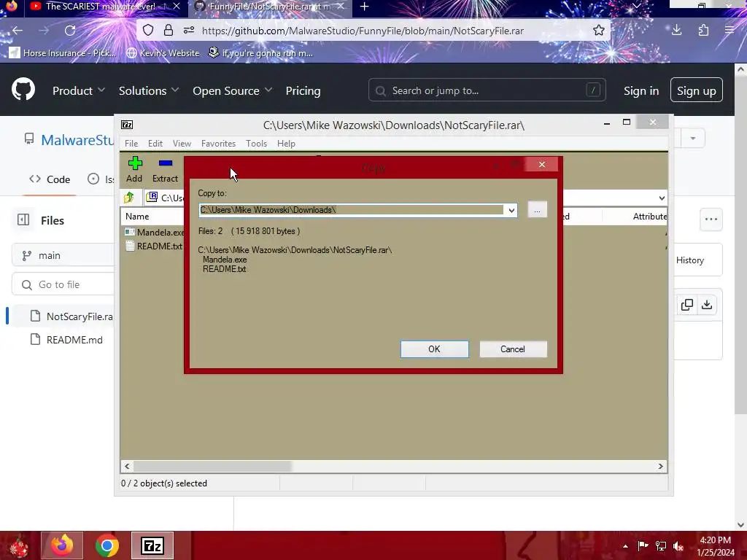Click the GitHub Sign in link
This screenshot has width=747, height=560.
tap(641, 90)
